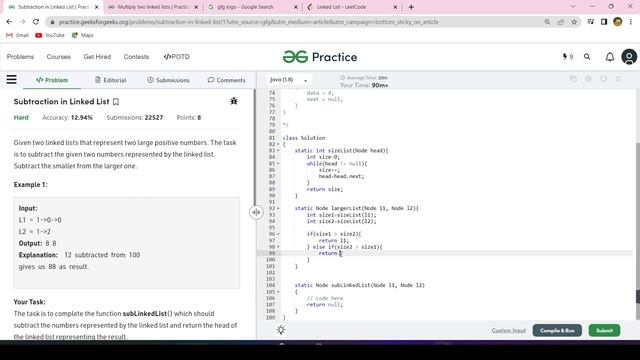Close the Multiply two linked lists tab
The image size is (640, 360).
click(196, 7)
